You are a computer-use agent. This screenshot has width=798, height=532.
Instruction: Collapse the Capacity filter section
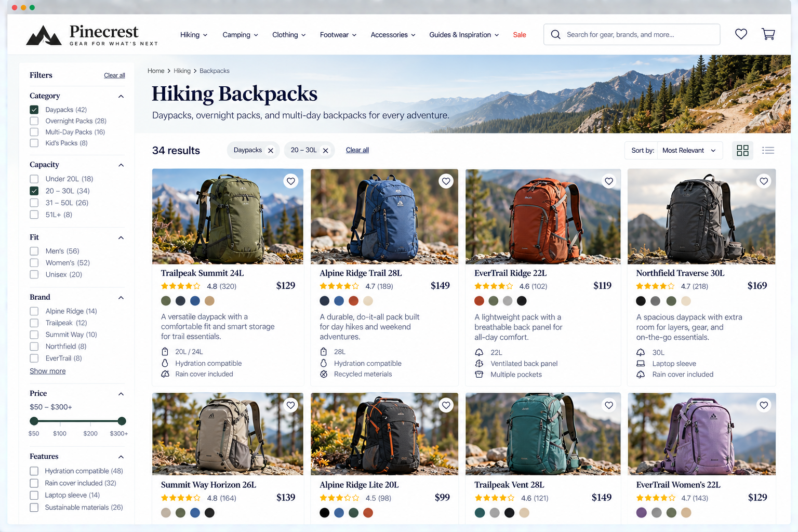point(121,165)
